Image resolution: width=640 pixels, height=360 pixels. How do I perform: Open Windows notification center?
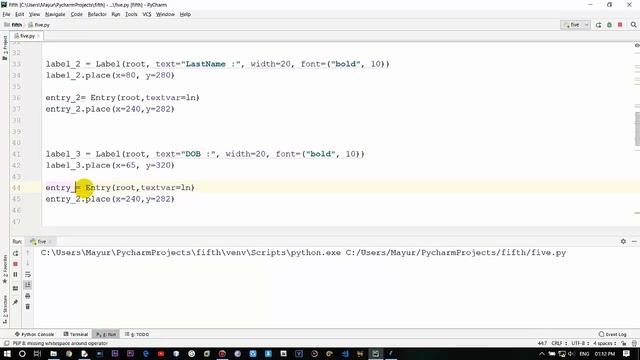click(x=627, y=353)
